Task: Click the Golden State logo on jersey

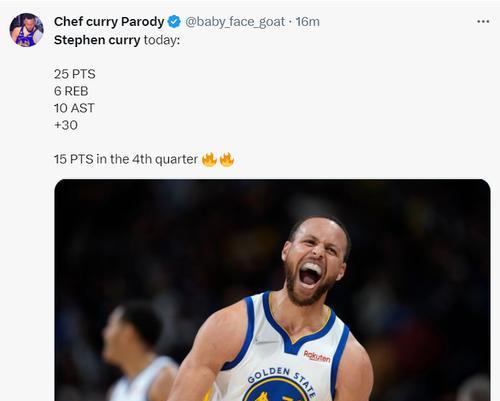Action: point(280,385)
